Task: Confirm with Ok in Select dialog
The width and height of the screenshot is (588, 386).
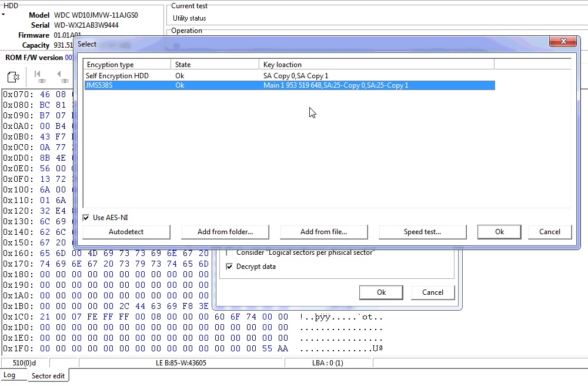Action: coord(499,232)
